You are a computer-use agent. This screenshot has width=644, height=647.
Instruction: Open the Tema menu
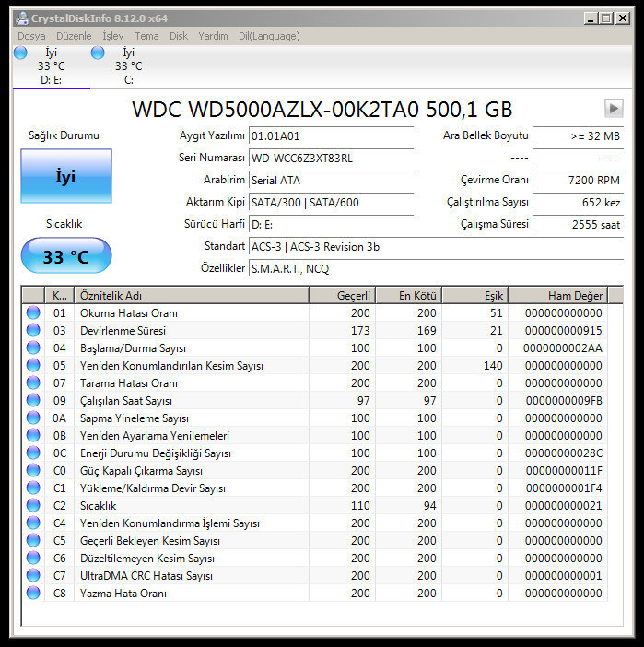coord(146,36)
